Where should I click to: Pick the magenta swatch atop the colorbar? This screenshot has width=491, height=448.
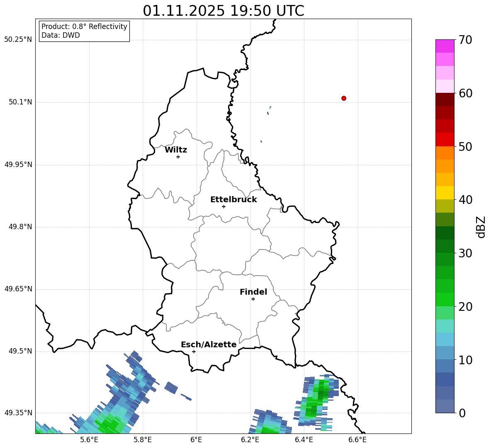[x=445, y=46]
